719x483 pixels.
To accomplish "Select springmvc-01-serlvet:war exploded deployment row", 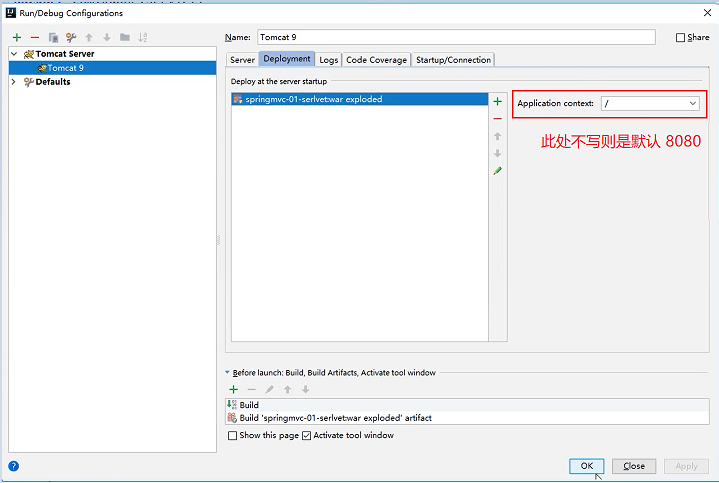I will [x=360, y=99].
